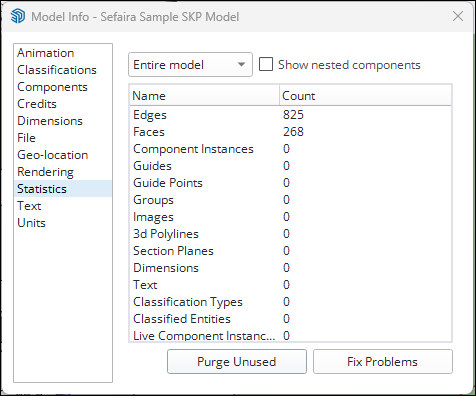Open the Rendering section
Screen dimensions: 476x396
63,172
